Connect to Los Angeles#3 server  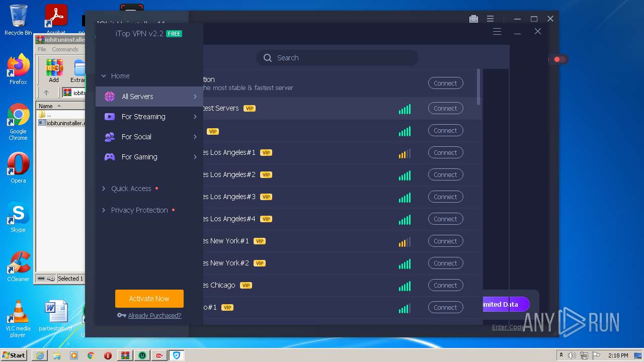point(445,197)
